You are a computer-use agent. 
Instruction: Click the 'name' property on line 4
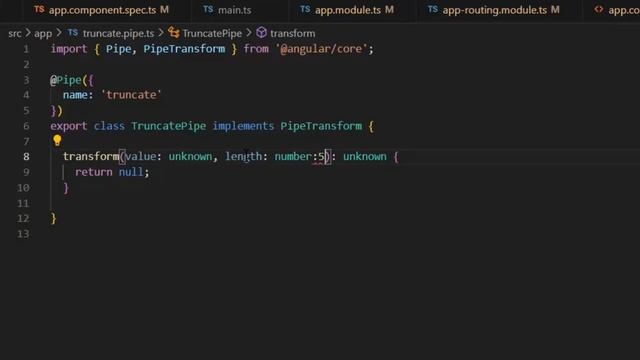click(75, 95)
